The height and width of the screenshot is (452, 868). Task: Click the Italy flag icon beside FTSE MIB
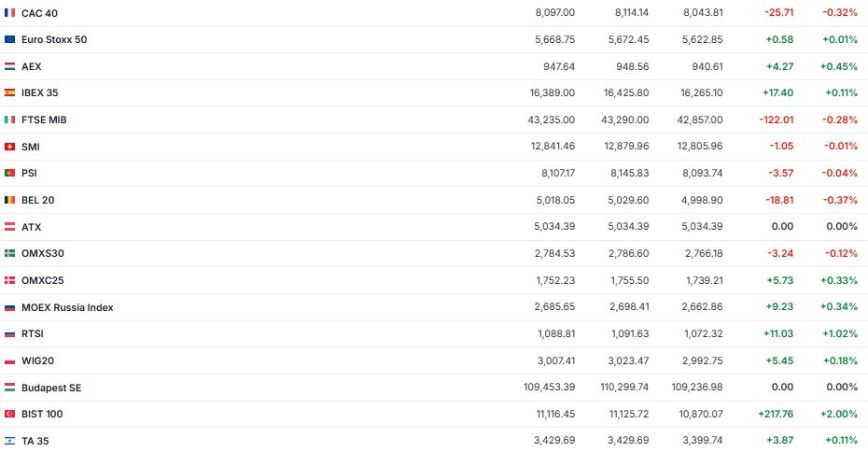[9, 120]
